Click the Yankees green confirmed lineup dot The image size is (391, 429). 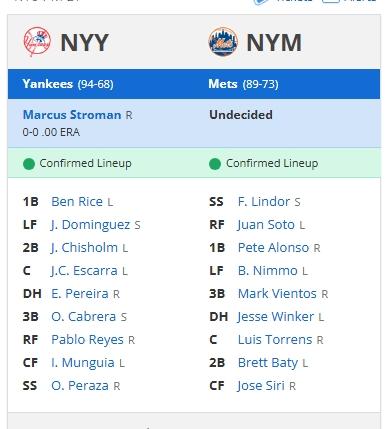(x=29, y=164)
